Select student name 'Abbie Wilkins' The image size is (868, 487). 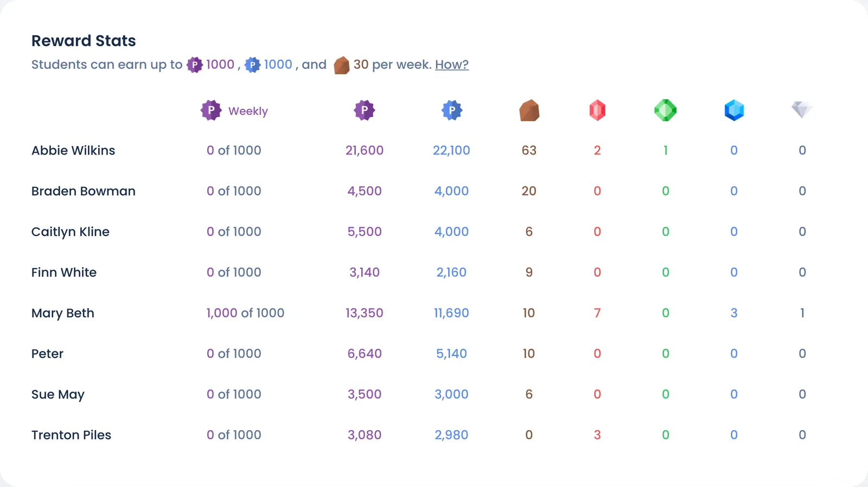click(x=73, y=150)
